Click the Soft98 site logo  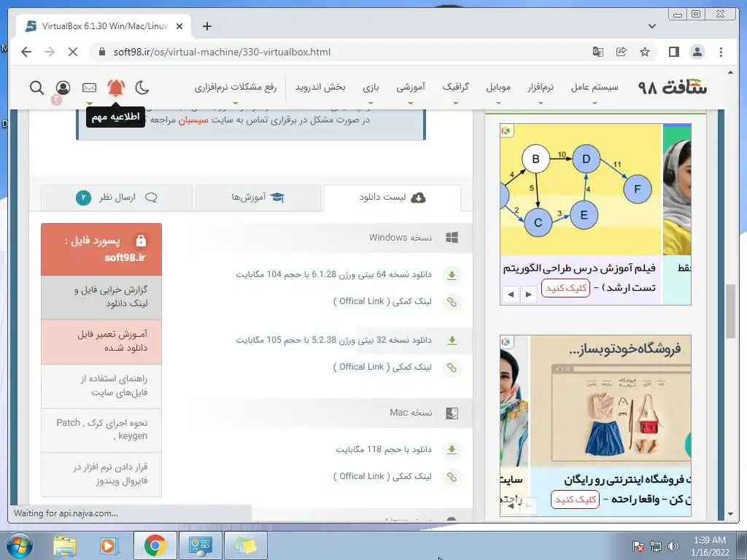[673, 87]
